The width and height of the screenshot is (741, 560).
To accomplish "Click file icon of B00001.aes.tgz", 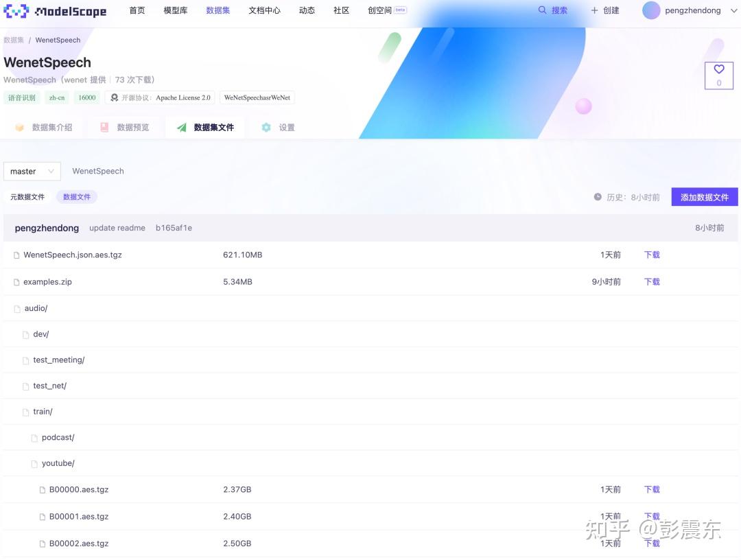I will pyautogui.click(x=43, y=517).
